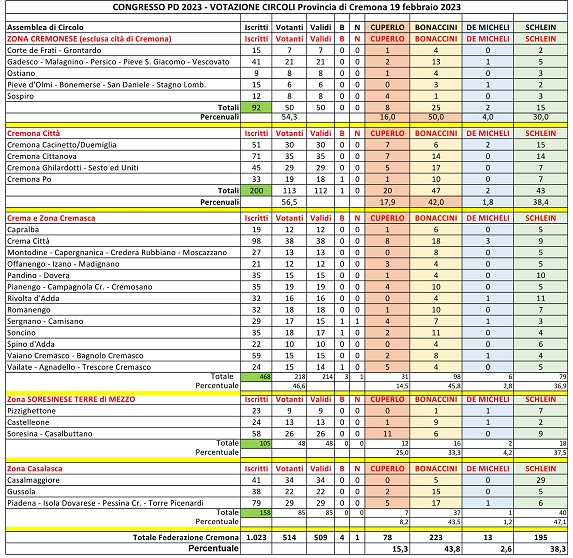Select the 'Spino d'Adda' row name
Image resolution: width=573 pixels, height=558 pixels.
coord(31,344)
